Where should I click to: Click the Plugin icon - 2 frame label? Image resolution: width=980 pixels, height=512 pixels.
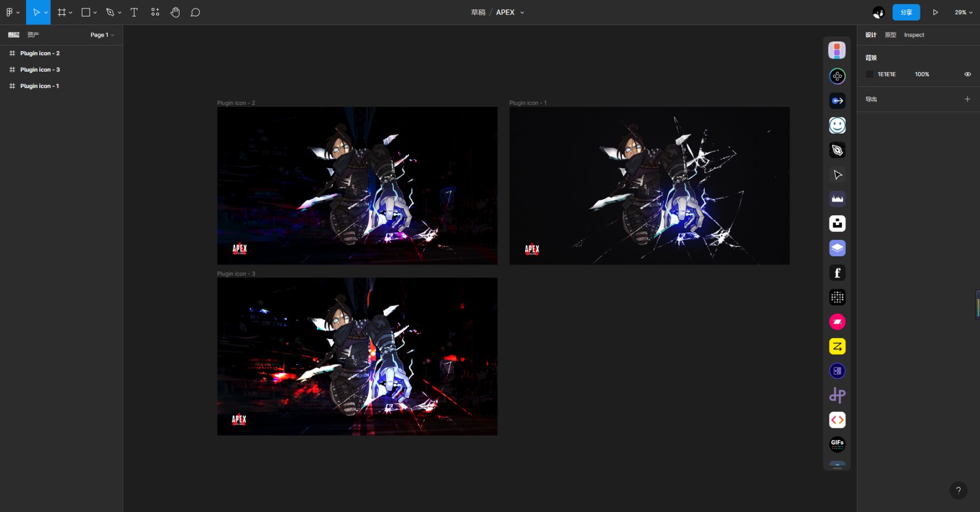tap(236, 103)
